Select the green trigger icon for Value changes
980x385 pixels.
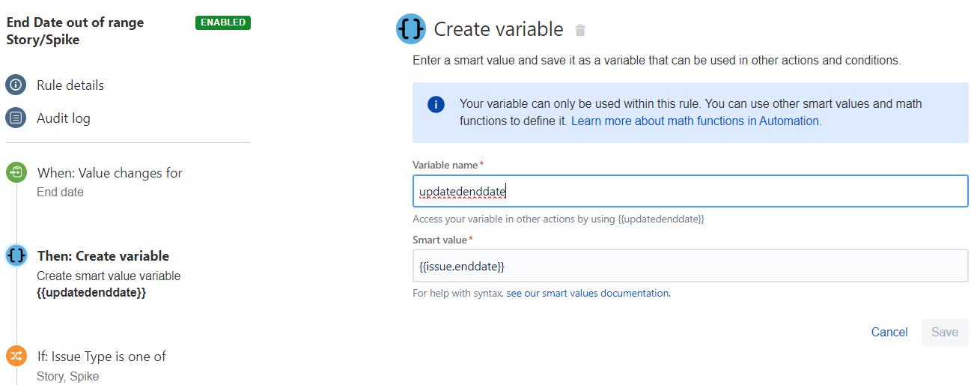click(16, 172)
